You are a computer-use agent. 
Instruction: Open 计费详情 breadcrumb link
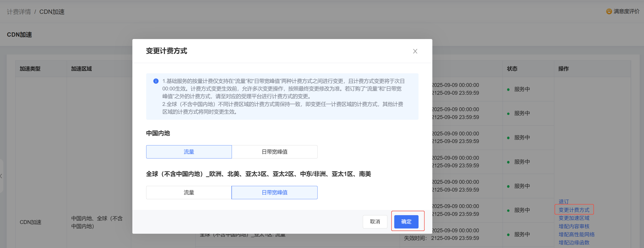coord(19,12)
